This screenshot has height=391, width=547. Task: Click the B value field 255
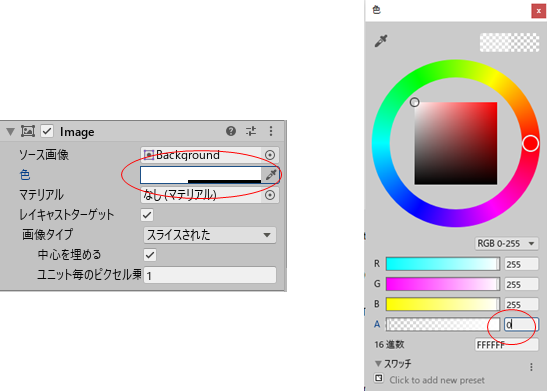coord(521,304)
